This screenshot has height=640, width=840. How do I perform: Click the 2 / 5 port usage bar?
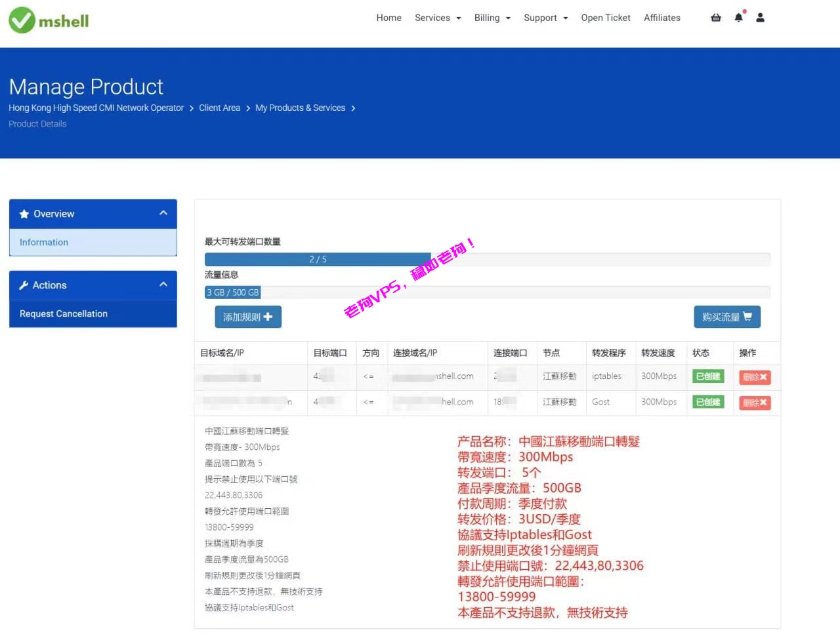pyautogui.click(x=318, y=260)
